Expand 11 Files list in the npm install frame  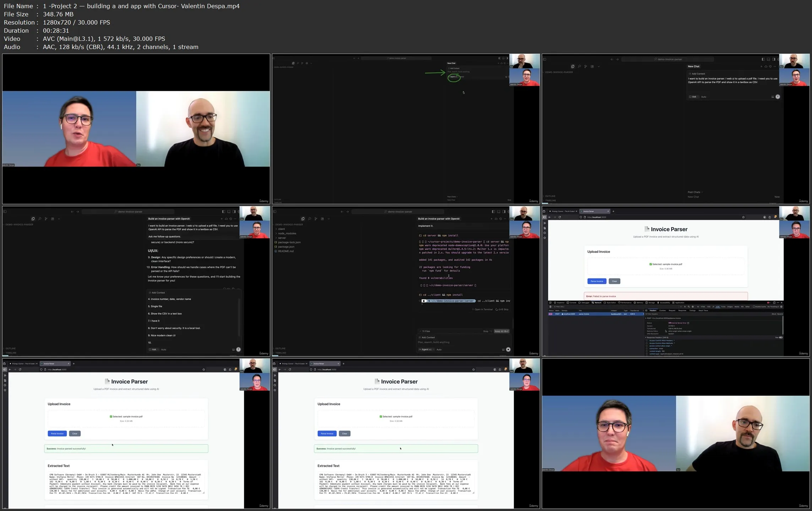point(425,331)
